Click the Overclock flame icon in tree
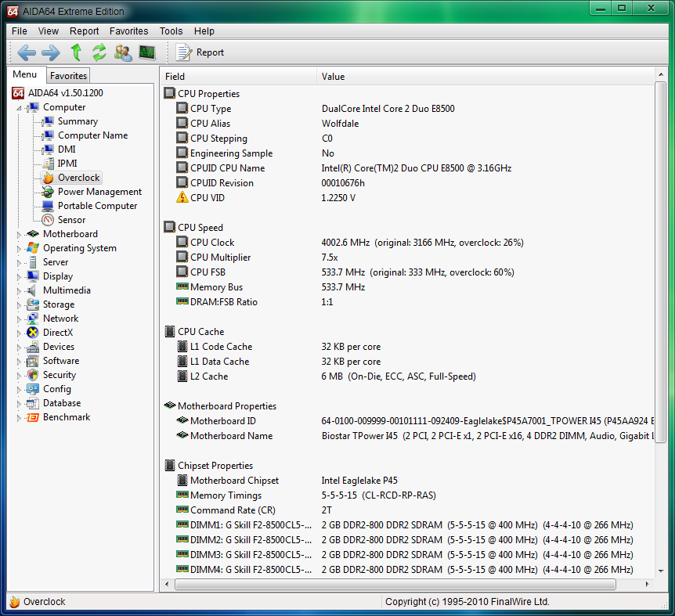This screenshot has height=616, width=675. point(49,178)
